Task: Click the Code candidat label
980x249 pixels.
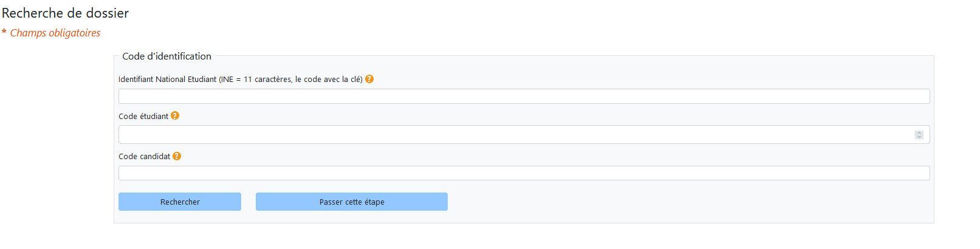Action: click(144, 157)
